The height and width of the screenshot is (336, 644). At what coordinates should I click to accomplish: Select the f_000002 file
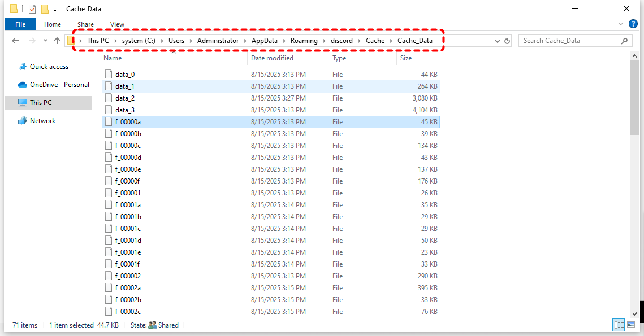271,276
